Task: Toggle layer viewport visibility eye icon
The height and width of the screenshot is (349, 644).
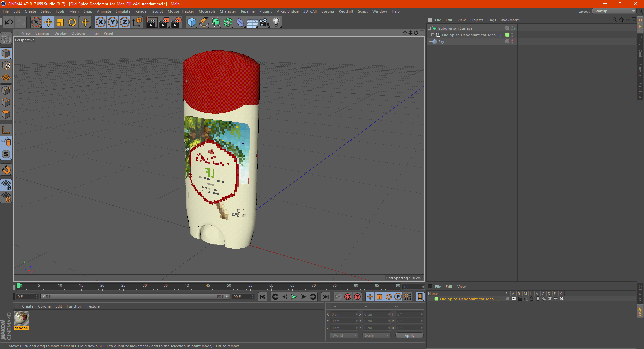Action: (514, 299)
